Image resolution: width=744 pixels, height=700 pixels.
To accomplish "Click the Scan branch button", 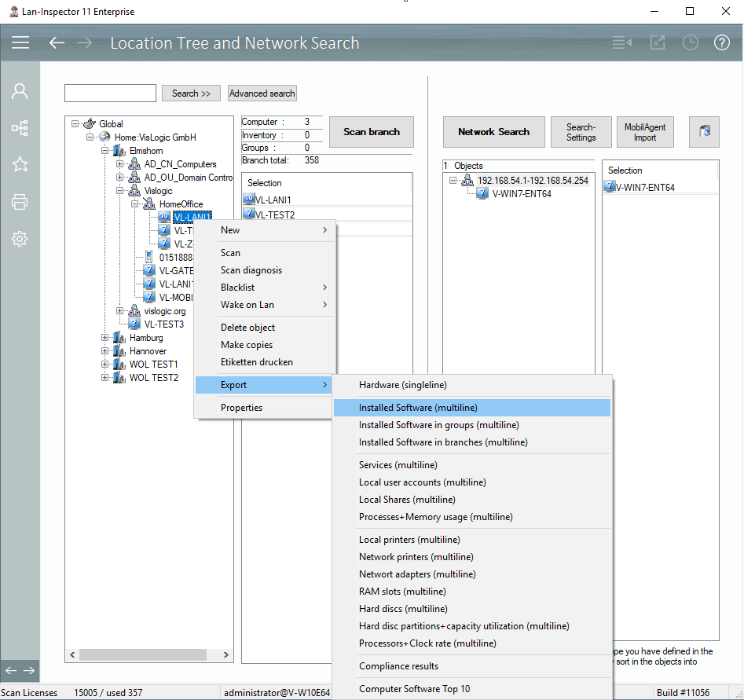I will point(372,132).
